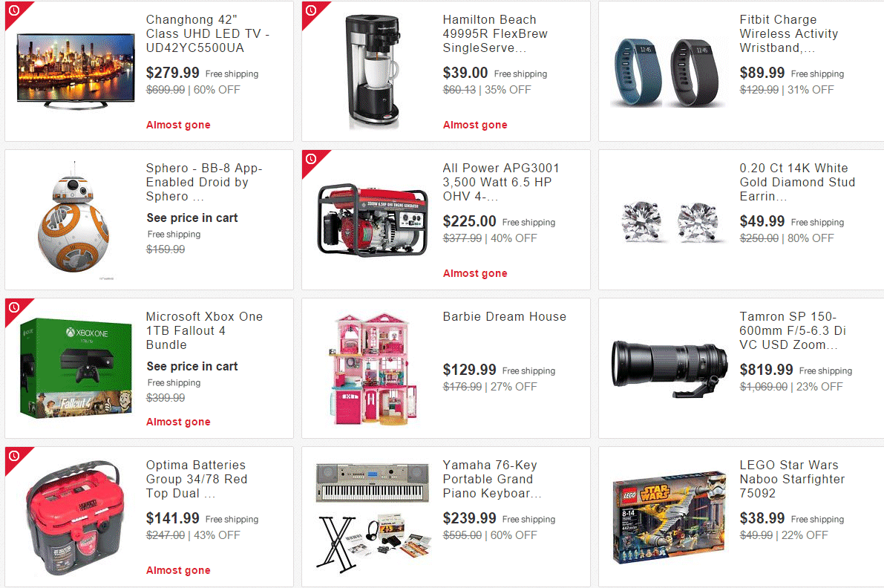Viewport: 884px width, 588px height.
Task: Open Sphero BB-8 App-Enabled Droid title
Action: coord(204,182)
